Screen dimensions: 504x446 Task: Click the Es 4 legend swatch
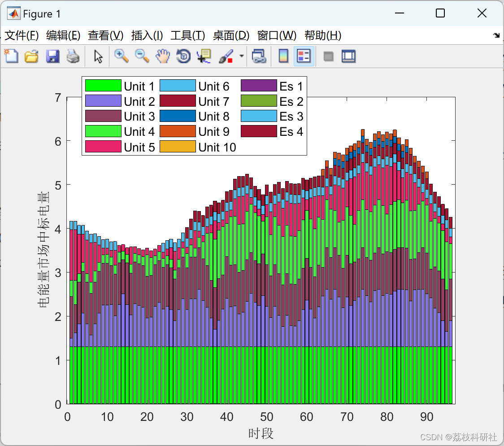pos(259,131)
